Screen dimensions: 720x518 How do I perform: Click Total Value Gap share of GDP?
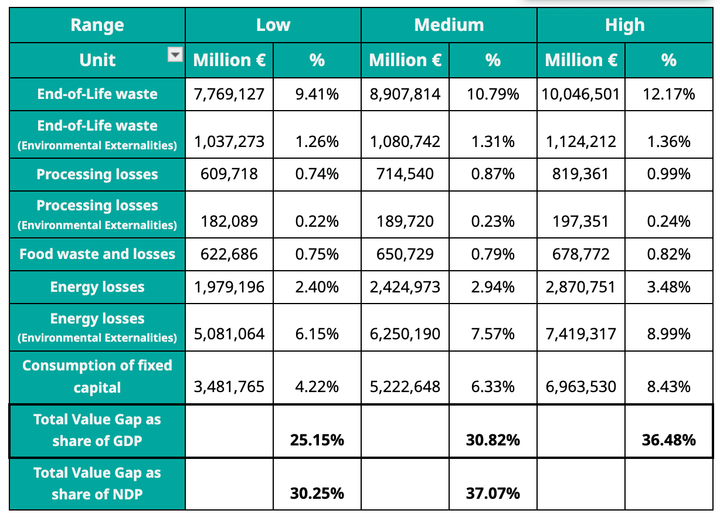(x=97, y=429)
